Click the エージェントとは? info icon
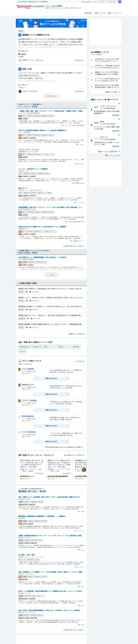The image size is (138, 644). pyautogui.click(x=106, y=156)
